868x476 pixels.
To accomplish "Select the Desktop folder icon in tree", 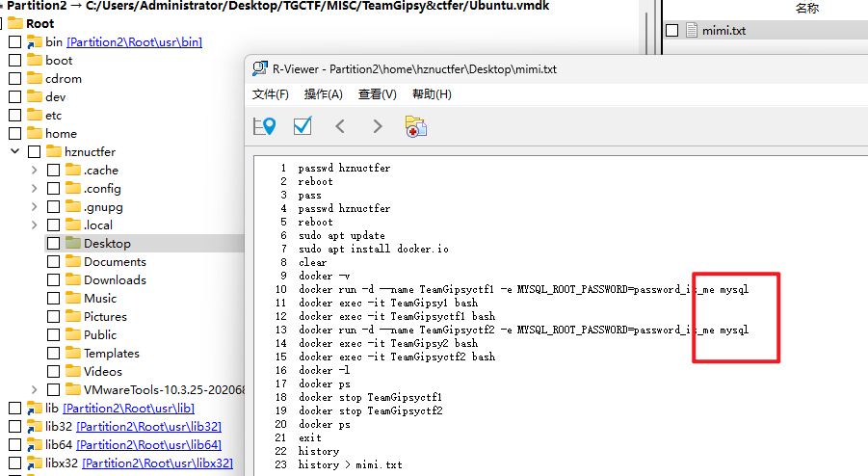I will (73, 243).
